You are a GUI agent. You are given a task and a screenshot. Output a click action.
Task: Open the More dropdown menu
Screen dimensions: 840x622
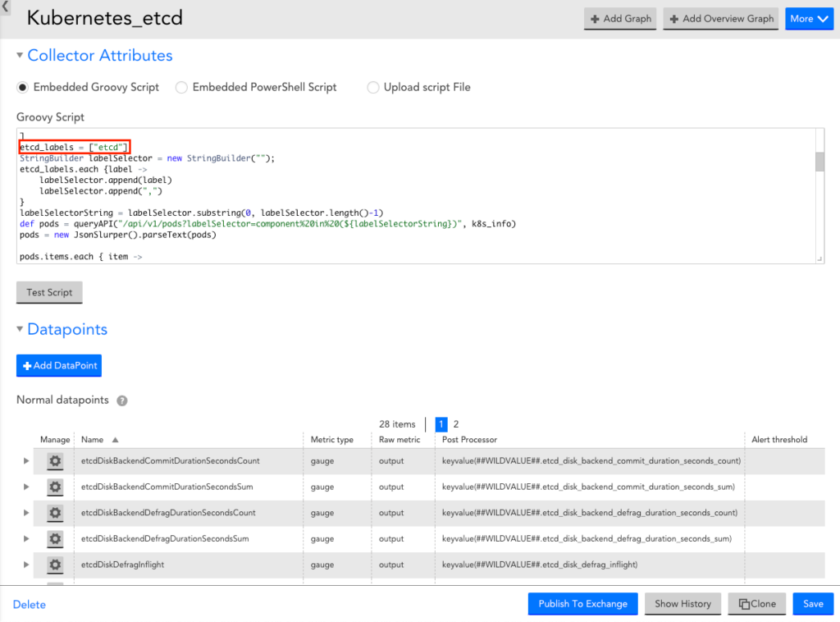[x=809, y=19]
